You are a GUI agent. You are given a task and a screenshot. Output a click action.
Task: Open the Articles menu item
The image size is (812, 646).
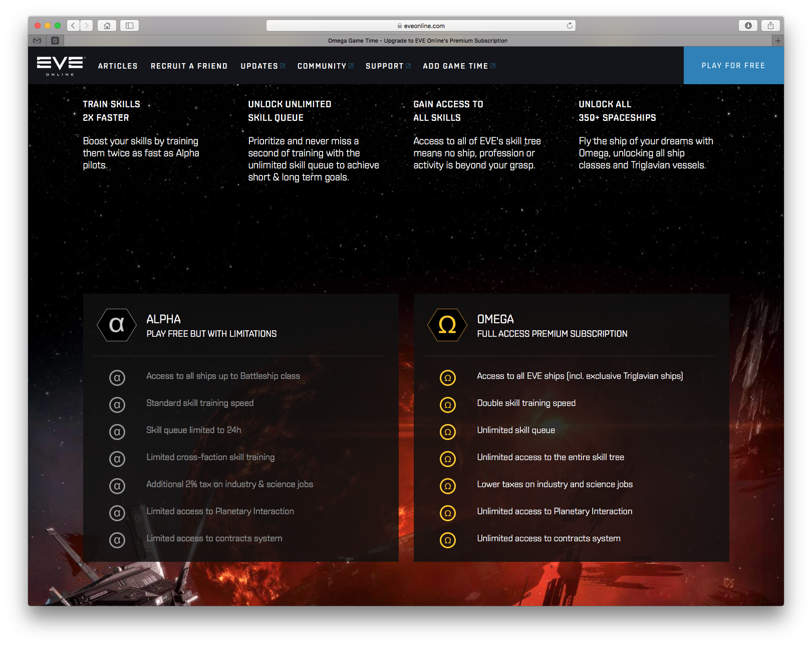pos(118,66)
